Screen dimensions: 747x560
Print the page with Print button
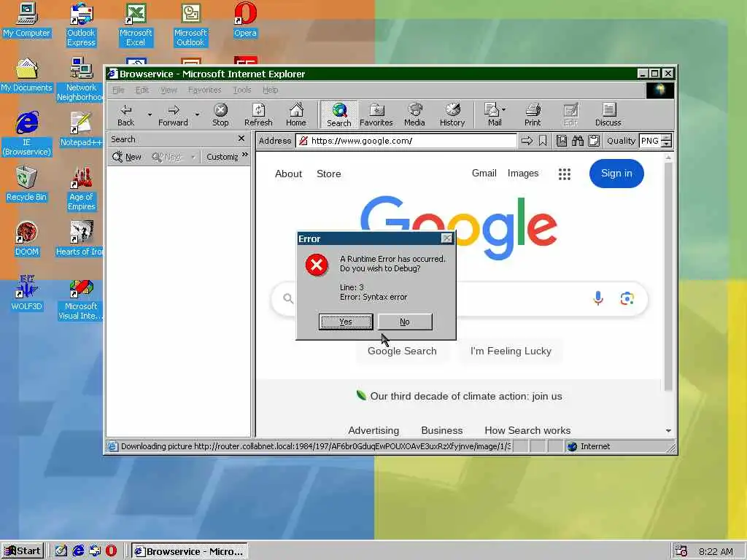point(533,115)
